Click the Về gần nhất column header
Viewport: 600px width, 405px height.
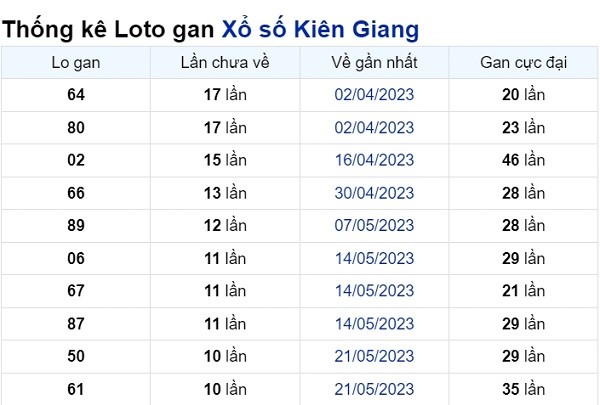374,63
